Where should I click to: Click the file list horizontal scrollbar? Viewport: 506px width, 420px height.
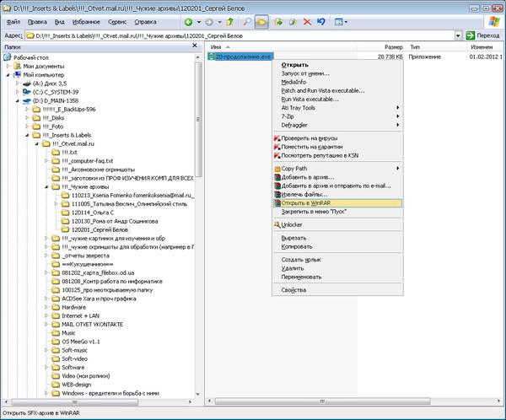(323, 401)
